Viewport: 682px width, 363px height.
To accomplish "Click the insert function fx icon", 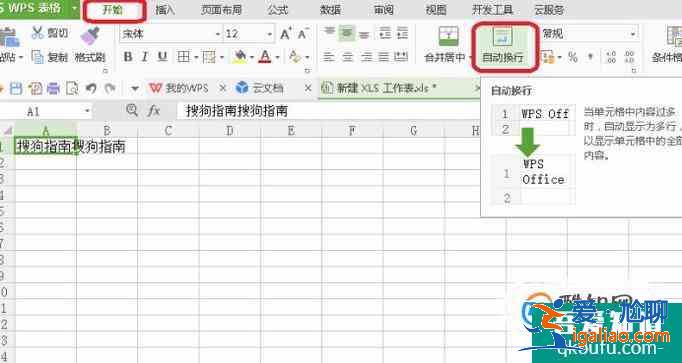I will click(x=154, y=111).
